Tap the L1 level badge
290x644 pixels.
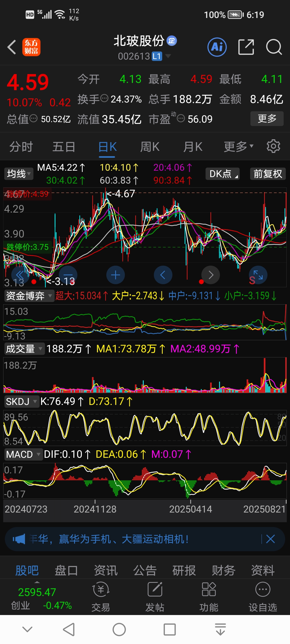(157, 56)
